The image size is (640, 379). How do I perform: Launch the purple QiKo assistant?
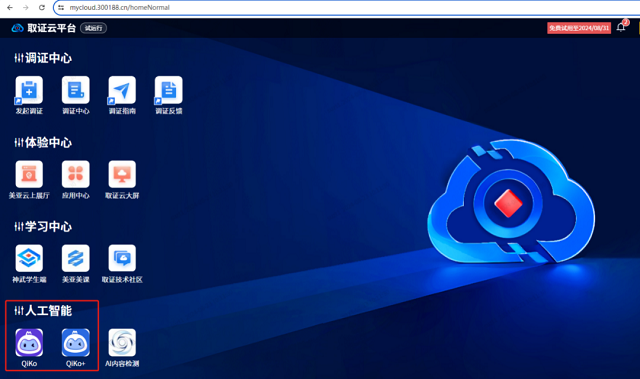coord(29,343)
